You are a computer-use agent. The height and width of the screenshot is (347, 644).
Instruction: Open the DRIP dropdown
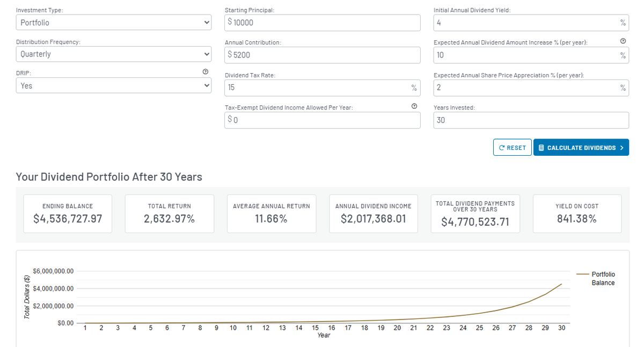pos(113,85)
